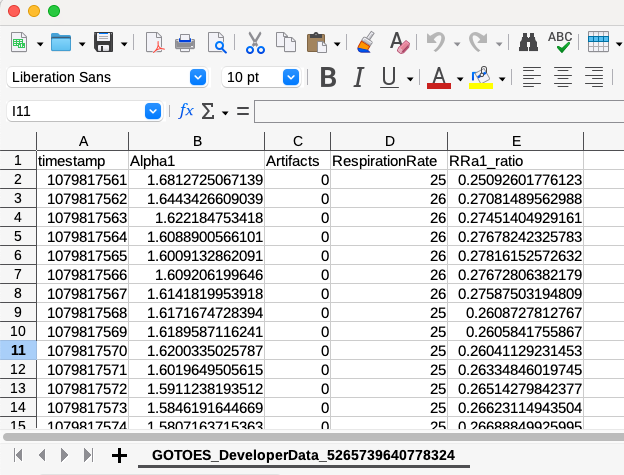Expand the Save options arrow
Screen dimensions: 624x475
pyautogui.click(x=124, y=43)
